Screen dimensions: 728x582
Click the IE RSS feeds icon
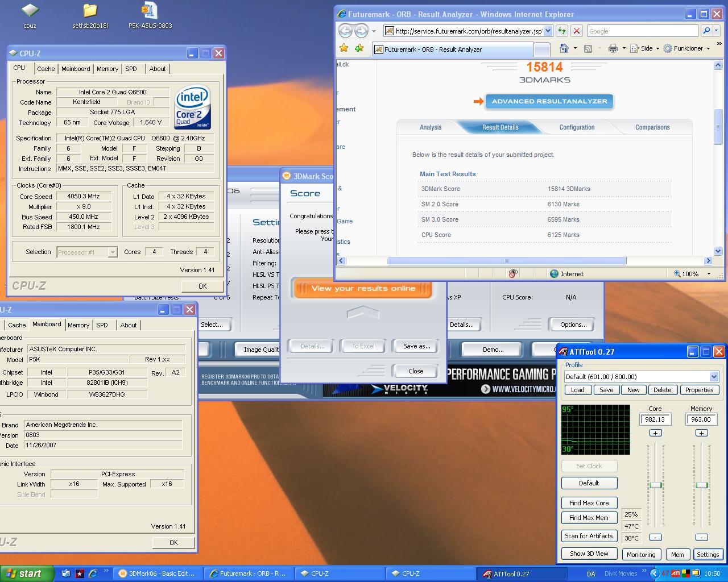(x=588, y=48)
